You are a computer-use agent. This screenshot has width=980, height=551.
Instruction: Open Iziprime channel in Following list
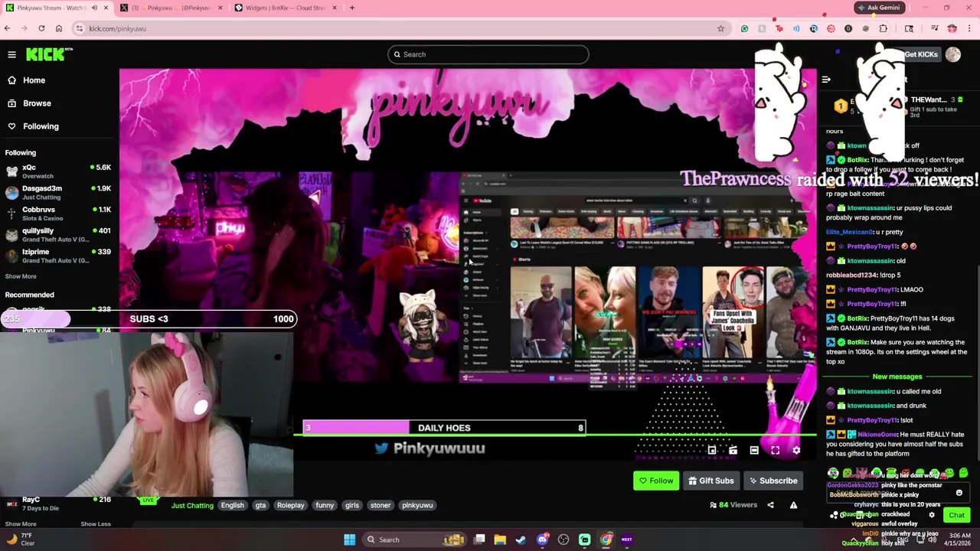[x=57, y=256]
